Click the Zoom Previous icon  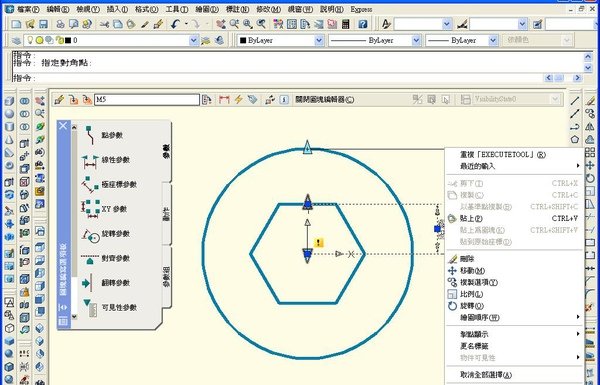(261, 24)
